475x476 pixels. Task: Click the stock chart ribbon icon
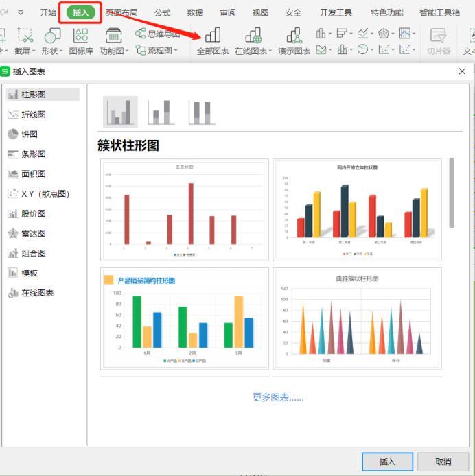click(x=404, y=33)
